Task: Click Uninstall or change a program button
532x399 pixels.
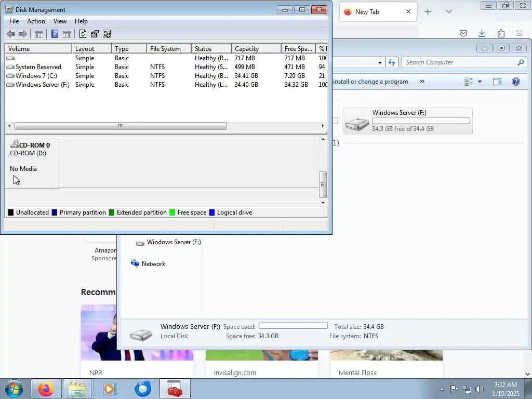Action: [370, 82]
